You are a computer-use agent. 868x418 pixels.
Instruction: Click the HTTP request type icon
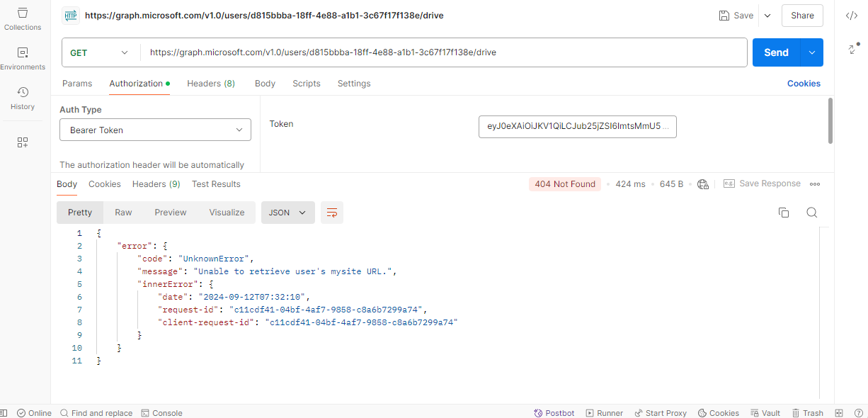tap(71, 16)
